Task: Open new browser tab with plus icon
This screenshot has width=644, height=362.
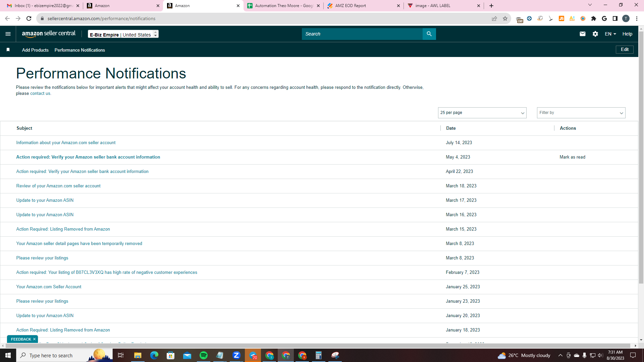Action: point(491,6)
